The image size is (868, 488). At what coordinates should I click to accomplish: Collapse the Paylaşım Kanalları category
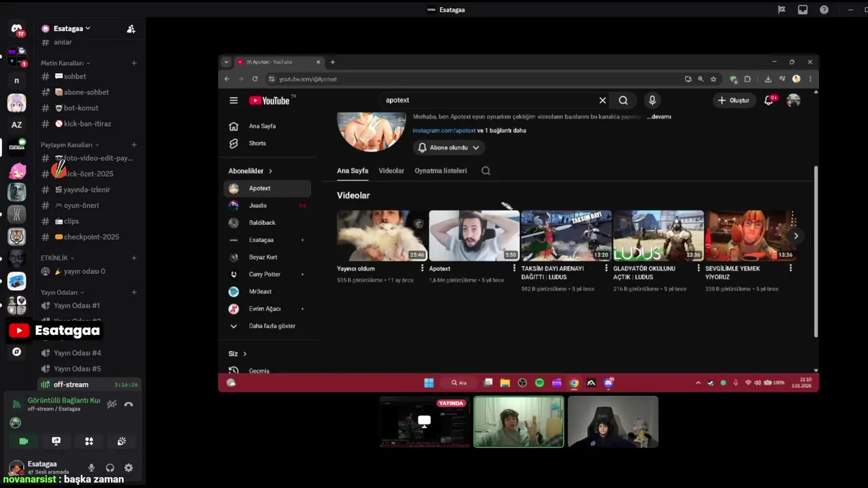click(x=70, y=145)
